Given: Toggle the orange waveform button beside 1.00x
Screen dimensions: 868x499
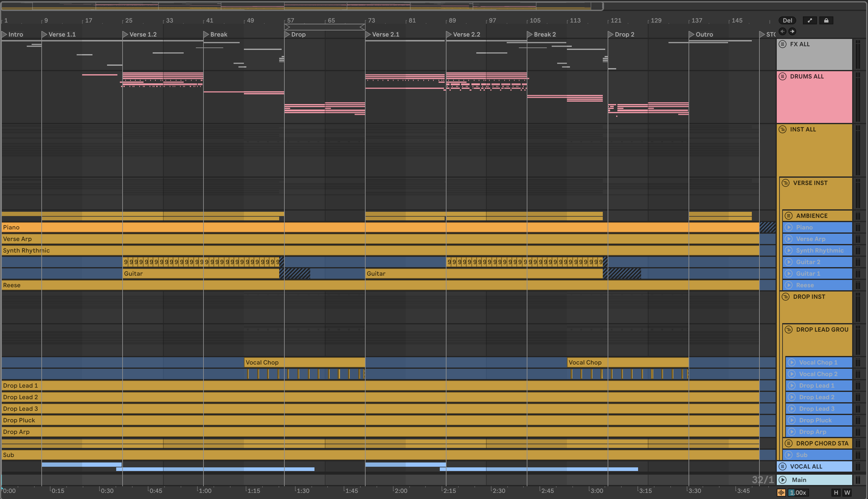Looking at the screenshot, I should [781, 493].
